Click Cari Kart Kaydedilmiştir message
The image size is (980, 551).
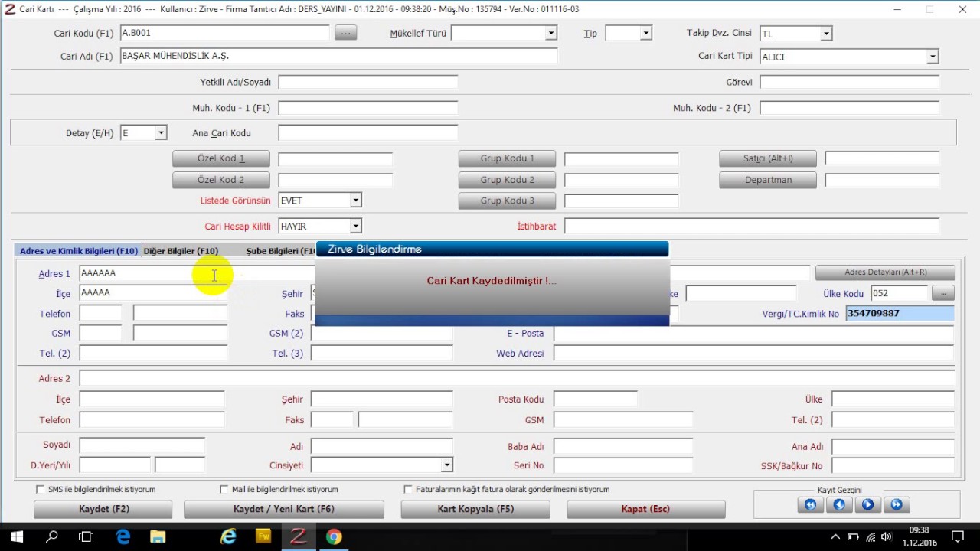click(492, 281)
